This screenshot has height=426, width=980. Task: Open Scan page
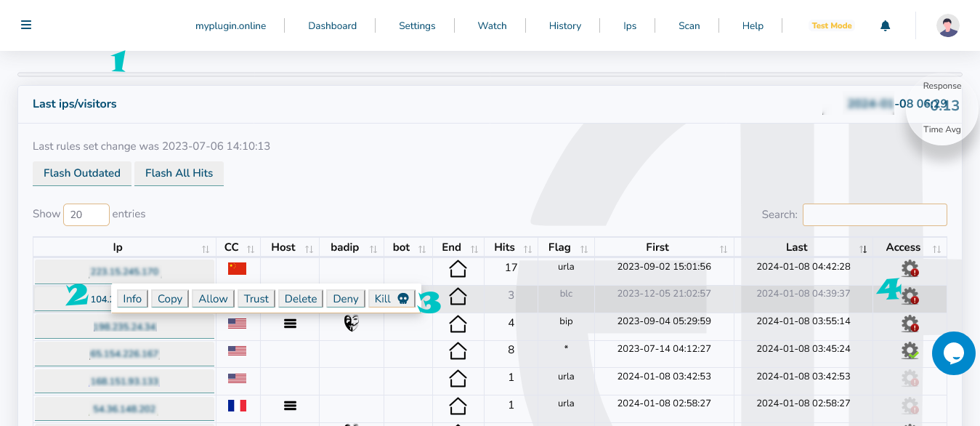pos(689,25)
